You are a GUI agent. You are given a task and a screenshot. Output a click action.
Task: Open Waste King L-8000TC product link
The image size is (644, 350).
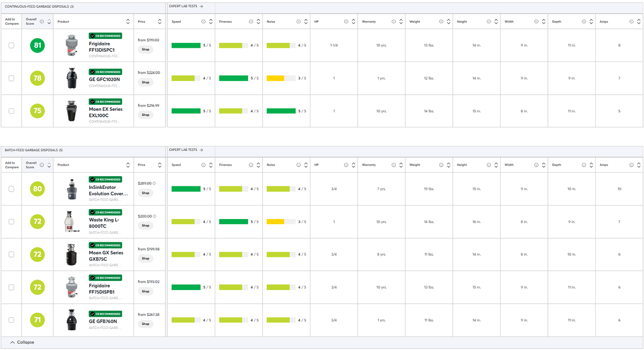(x=104, y=223)
